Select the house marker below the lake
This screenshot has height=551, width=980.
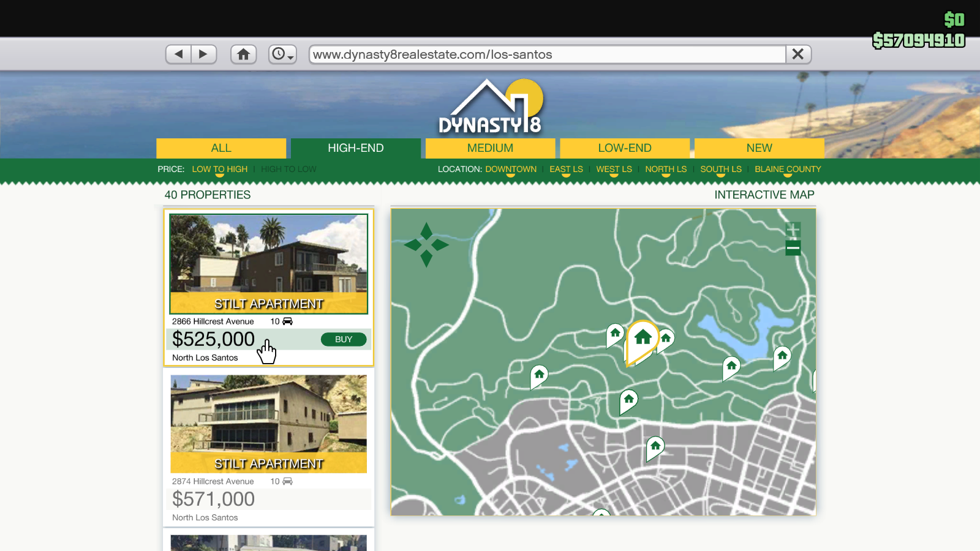click(731, 367)
